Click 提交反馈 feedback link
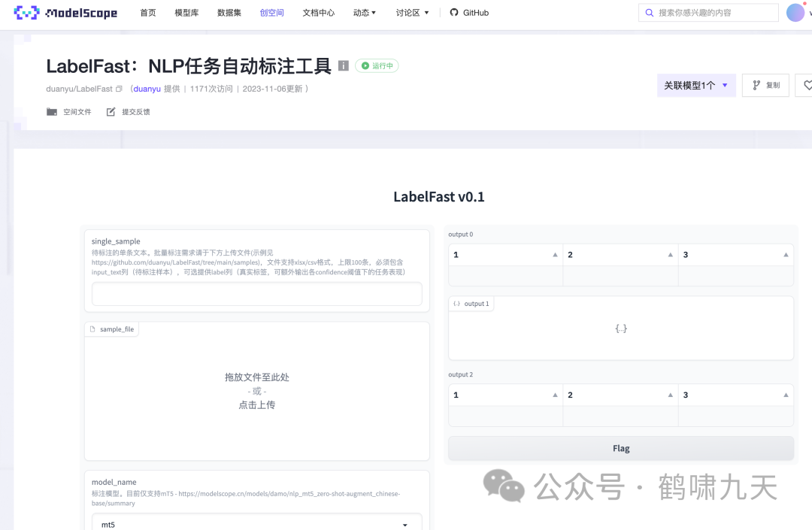Screen dimensions: 812x530 (x=128, y=112)
